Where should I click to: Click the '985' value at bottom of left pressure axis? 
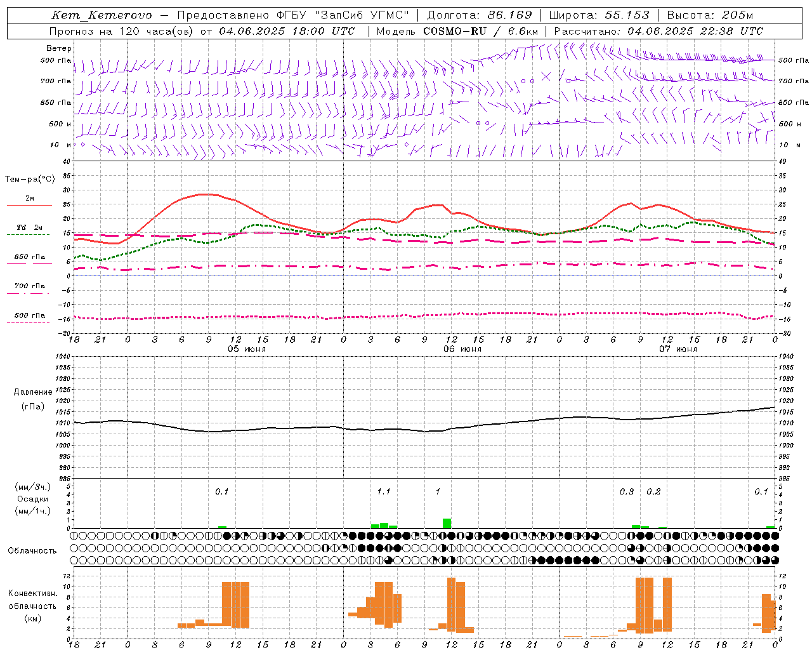pos(65,478)
